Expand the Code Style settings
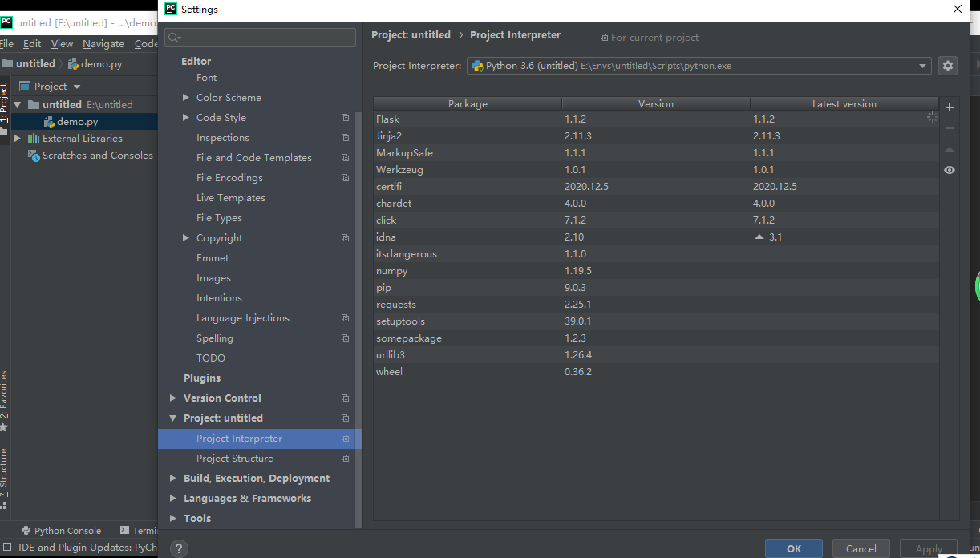This screenshot has height=558, width=980. coord(186,118)
